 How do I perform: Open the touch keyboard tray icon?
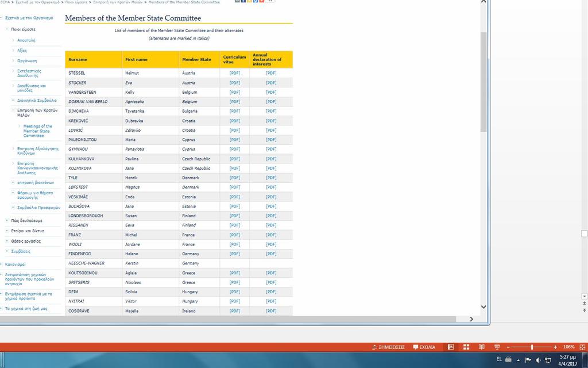(509, 359)
